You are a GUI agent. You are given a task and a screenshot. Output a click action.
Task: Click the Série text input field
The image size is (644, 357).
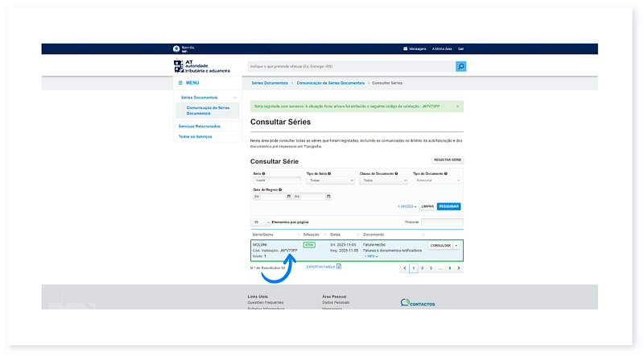click(275, 181)
